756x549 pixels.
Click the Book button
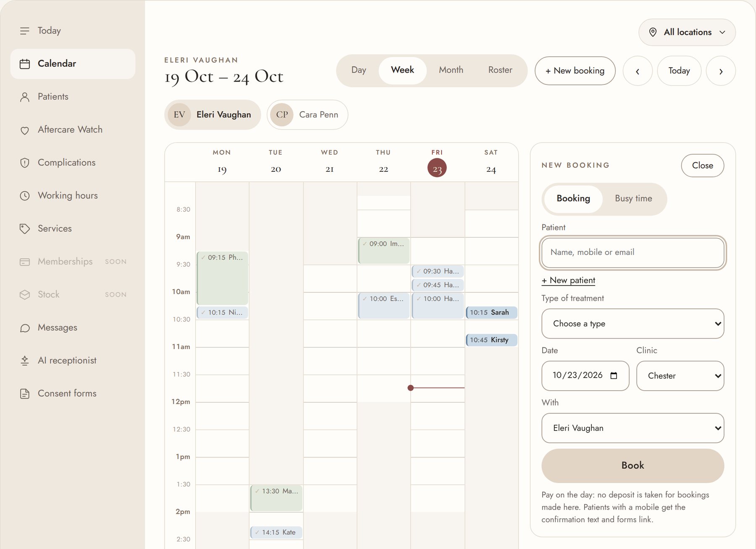tap(633, 465)
